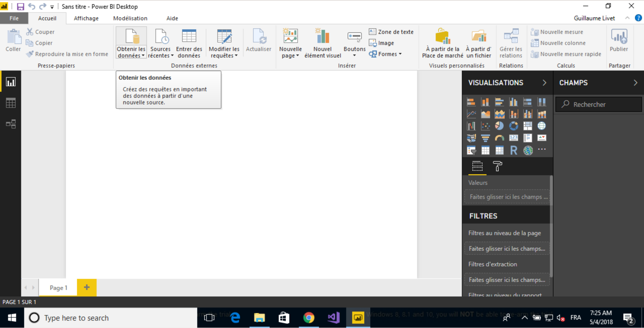
Task: Expand Obtenir les données dropdown arrow
Action: click(143, 56)
